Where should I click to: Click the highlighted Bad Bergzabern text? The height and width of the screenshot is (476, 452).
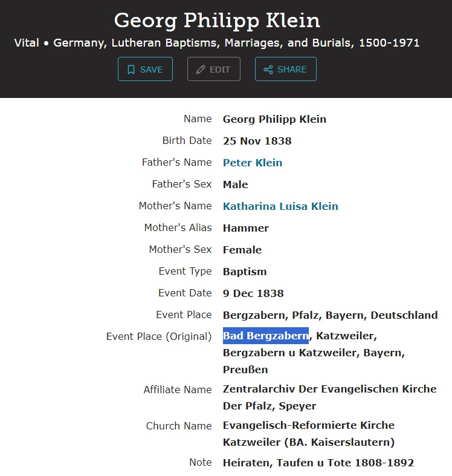(266, 336)
